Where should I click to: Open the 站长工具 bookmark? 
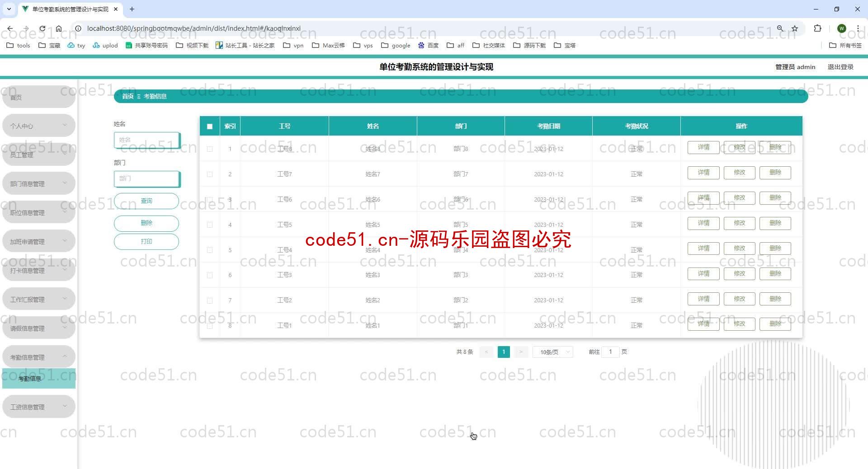pyautogui.click(x=245, y=45)
